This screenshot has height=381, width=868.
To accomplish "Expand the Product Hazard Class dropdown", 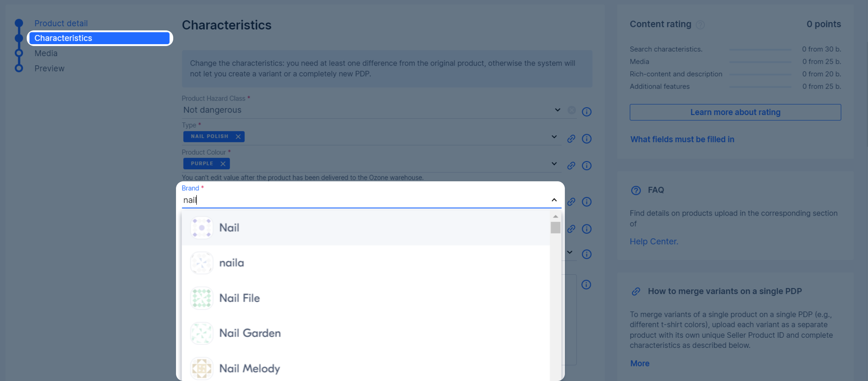I will click(558, 110).
